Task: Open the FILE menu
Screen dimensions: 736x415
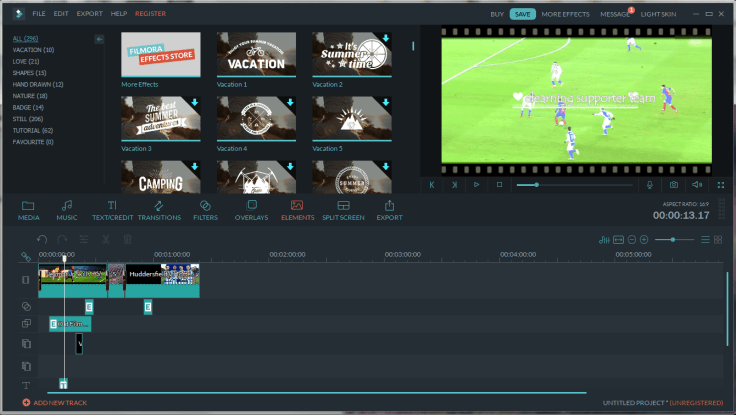Action: tap(39, 14)
